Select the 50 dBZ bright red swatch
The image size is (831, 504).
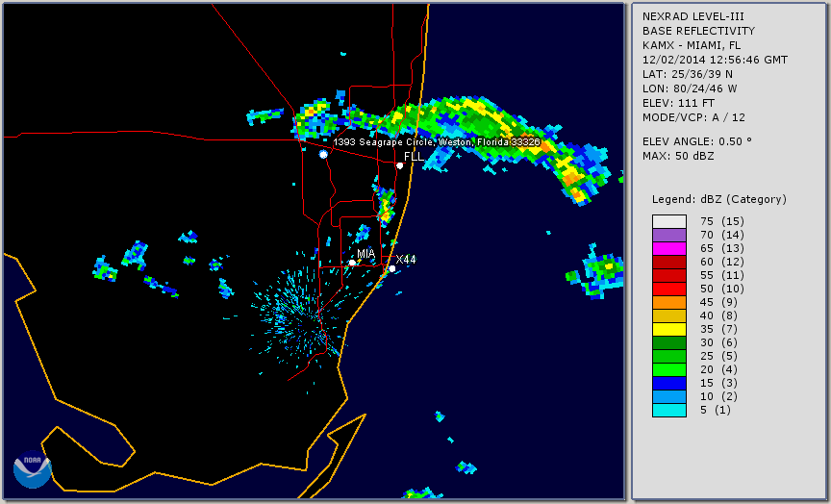tap(668, 289)
